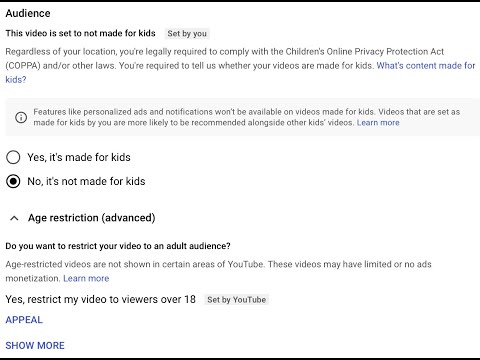
Task: Click the grey personalized ads notice box
Action: (x=242, y=117)
